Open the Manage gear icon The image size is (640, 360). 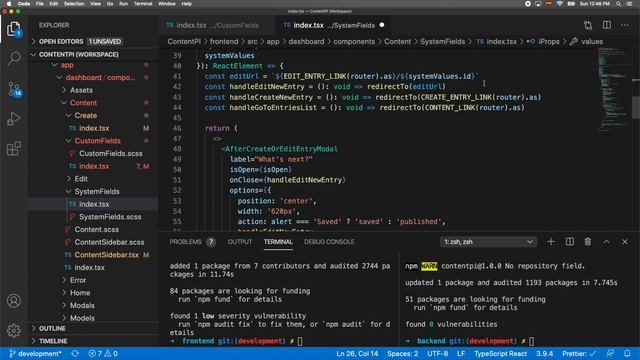click(14, 330)
